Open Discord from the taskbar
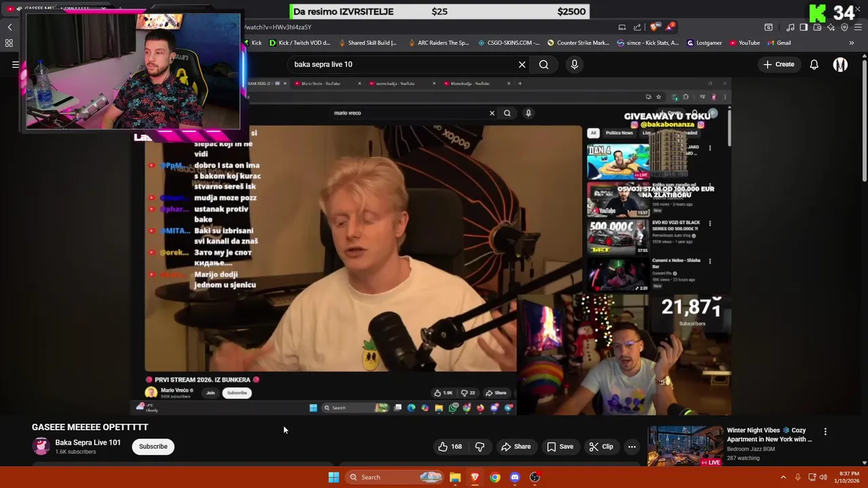Screen dimensions: 868x488 tap(515, 477)
